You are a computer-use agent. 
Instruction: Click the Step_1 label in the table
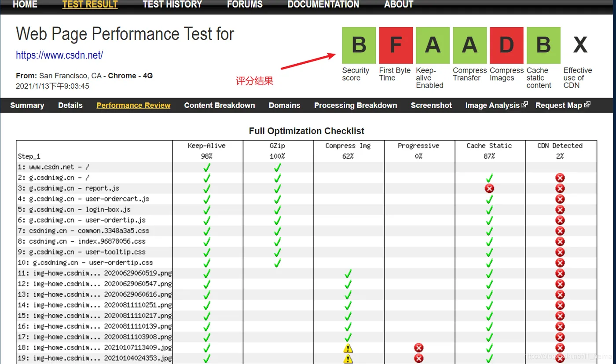(x=29, y=157)
